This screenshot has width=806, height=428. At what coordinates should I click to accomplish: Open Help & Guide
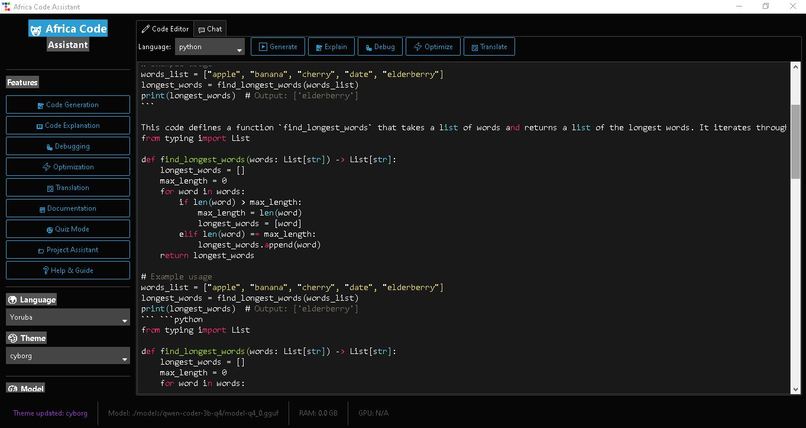[68, 270]
